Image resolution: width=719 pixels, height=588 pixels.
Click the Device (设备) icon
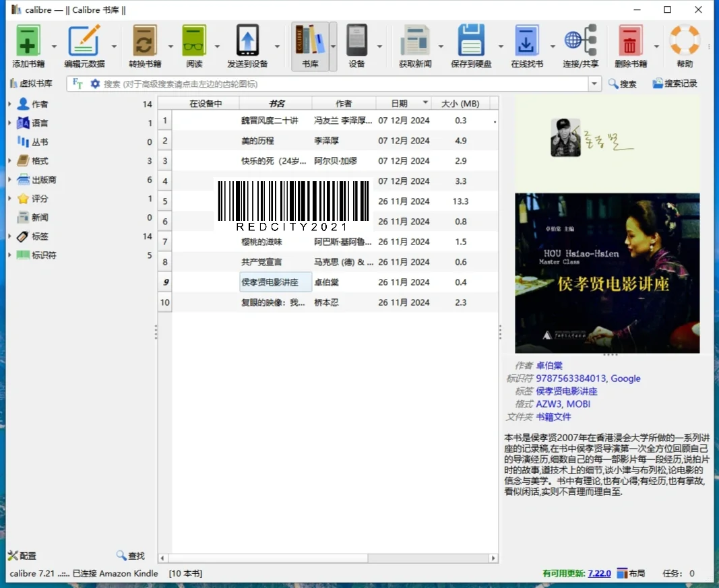tap(356, 40)
